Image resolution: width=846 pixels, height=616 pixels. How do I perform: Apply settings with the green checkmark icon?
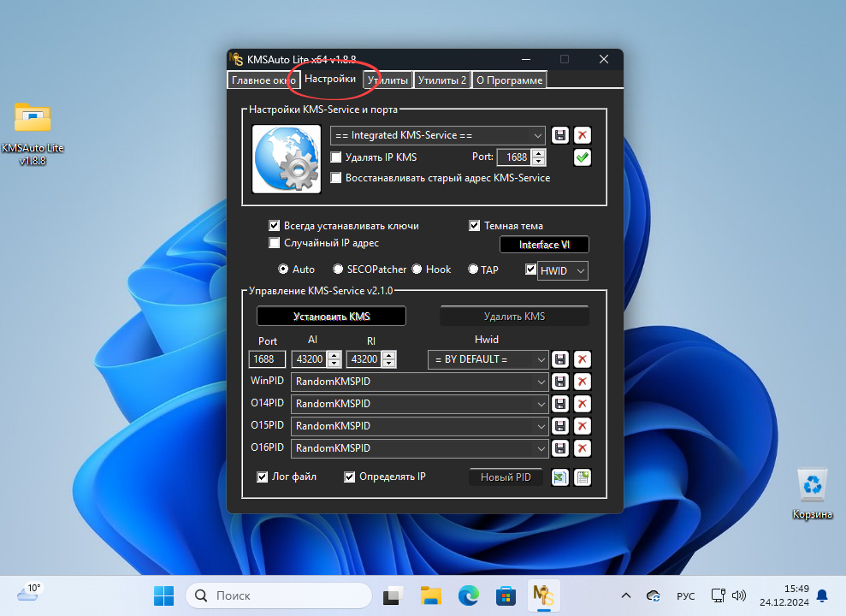click(x=582, y=157)
